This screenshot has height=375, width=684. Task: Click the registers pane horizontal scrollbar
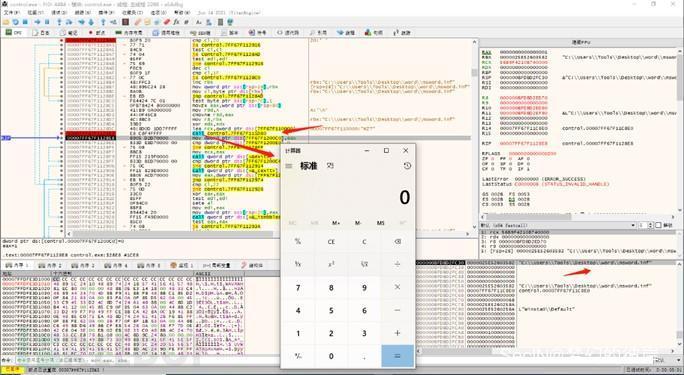click(578, 216)
